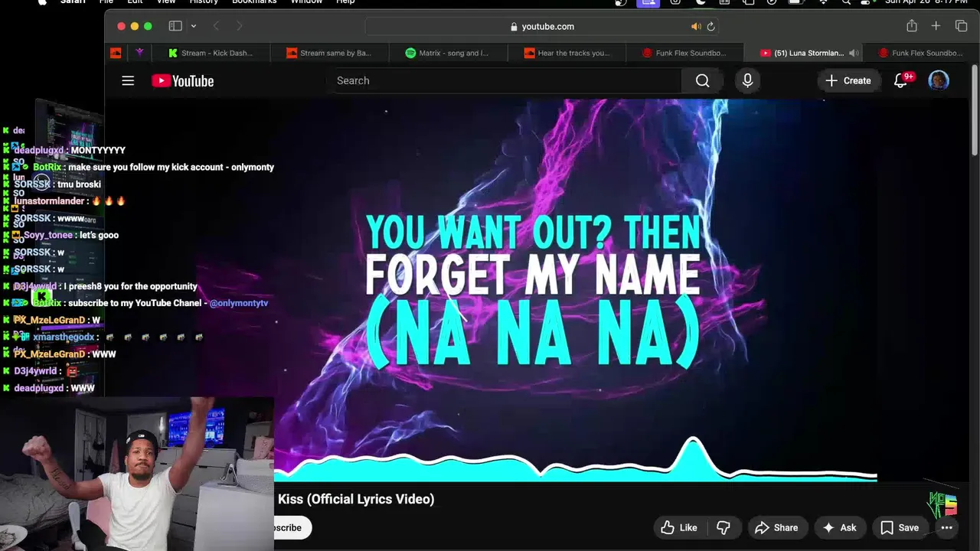Reload the YouTube page
The height and width of the screenshot is (551, 980).
pos(710,26)
